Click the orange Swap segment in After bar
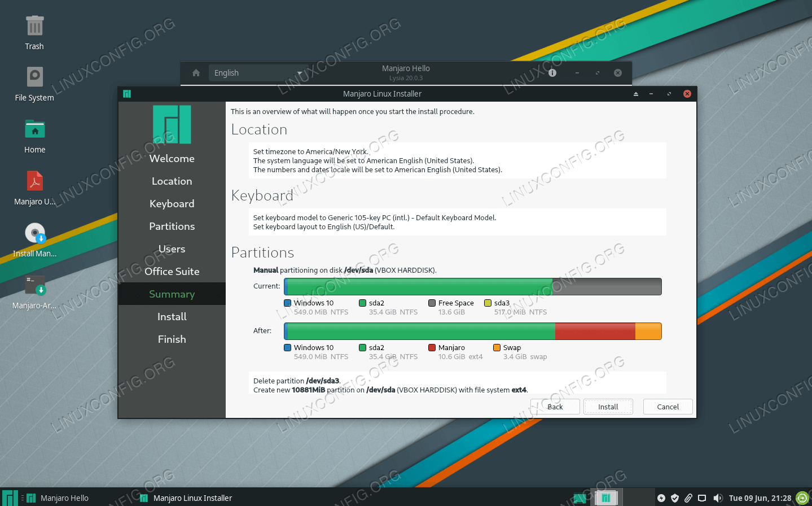 pos(648,331)
